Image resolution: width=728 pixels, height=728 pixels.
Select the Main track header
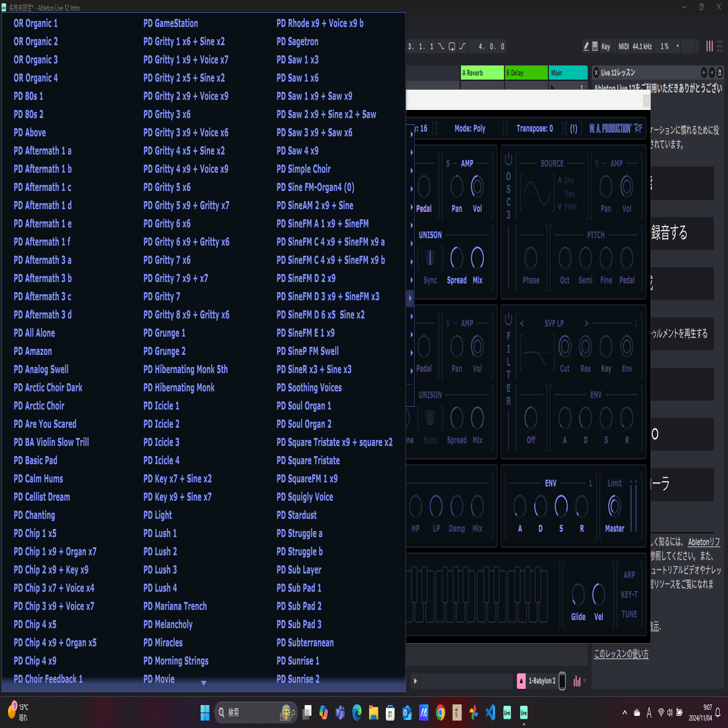pos(568,73)
